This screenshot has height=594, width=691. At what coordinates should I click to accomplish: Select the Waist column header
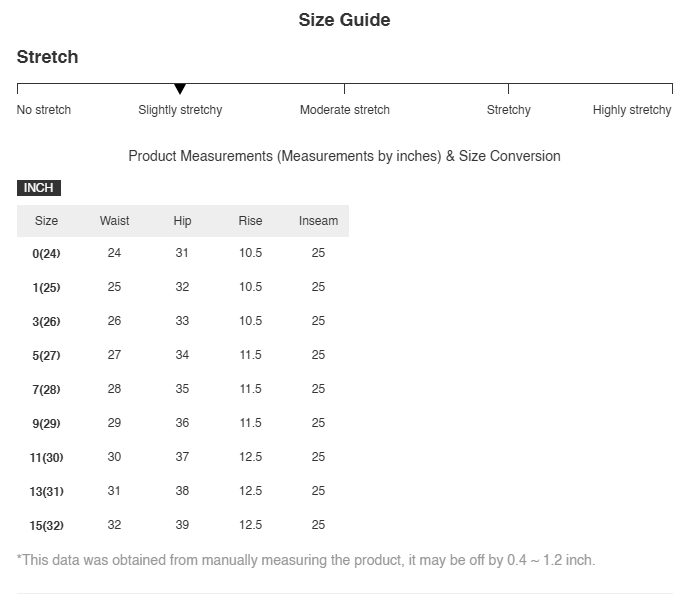point(114,221)
